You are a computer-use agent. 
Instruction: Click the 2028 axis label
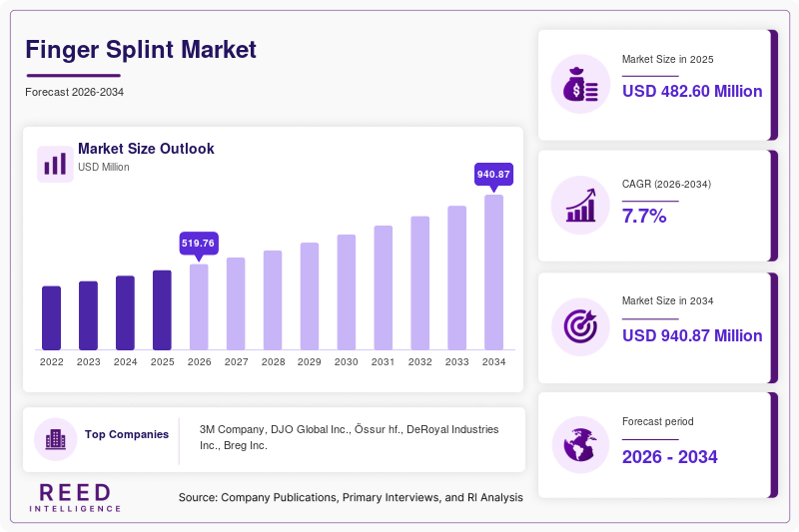[x=273, y=362]
